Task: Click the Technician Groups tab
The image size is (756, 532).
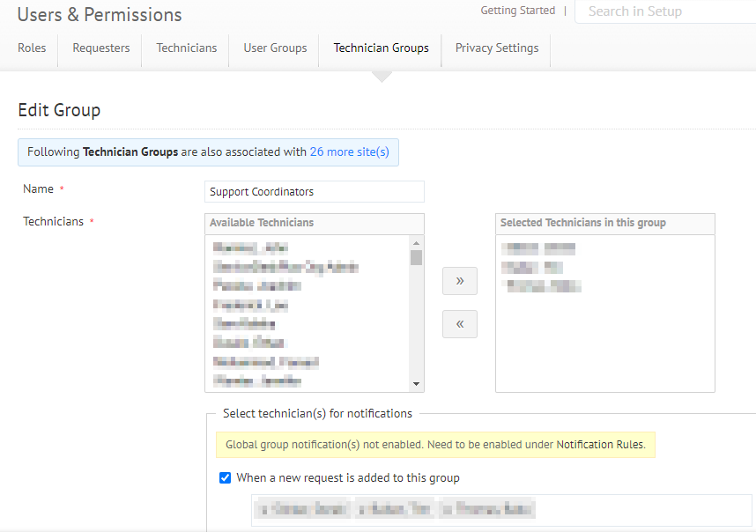Action: tap(381, 48)
